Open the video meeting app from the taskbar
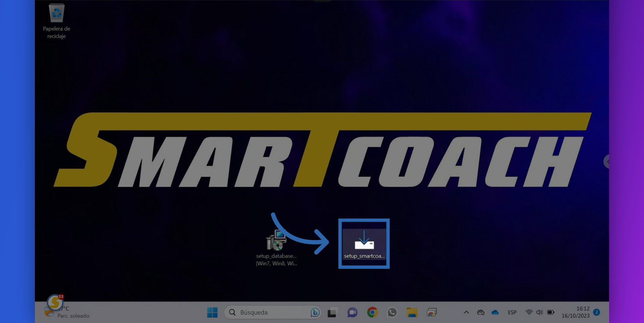This screenshot has width=644, height=323. pyautogui.click(x=352, y=312)
